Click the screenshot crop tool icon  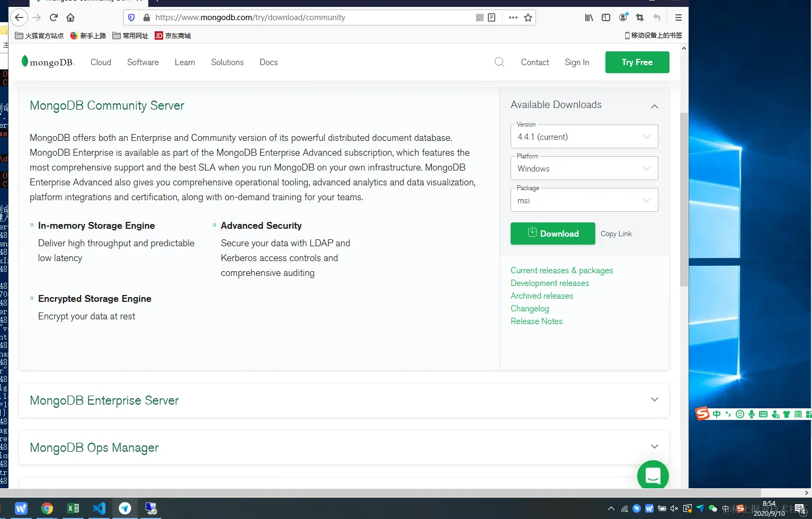pos(640,17)
